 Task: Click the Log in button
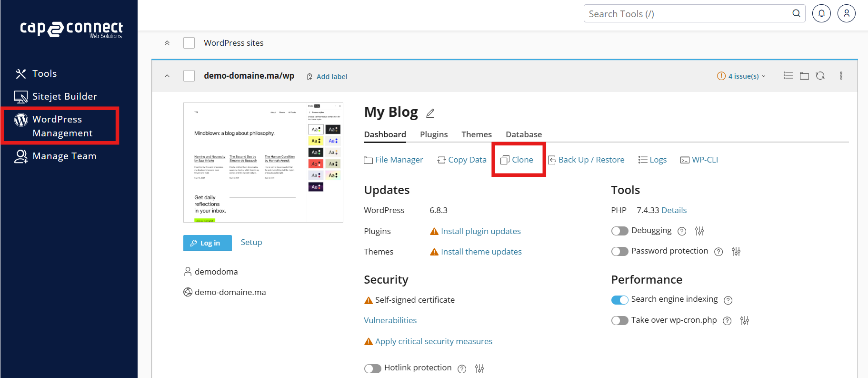[x=208, y=243]
